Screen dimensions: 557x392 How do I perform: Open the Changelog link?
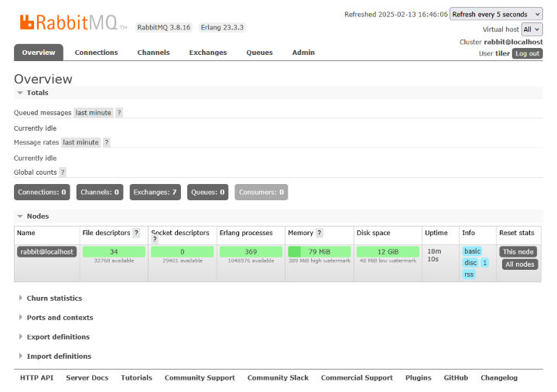tap(499, 378)
